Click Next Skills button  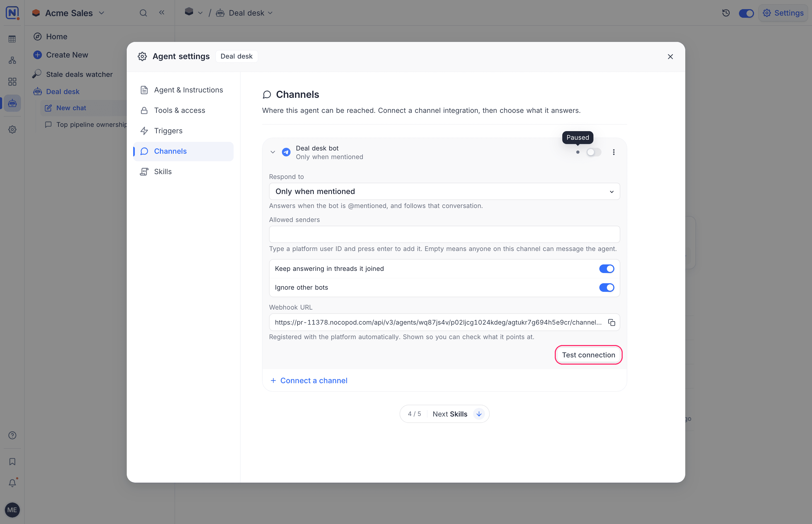point(450,414)
